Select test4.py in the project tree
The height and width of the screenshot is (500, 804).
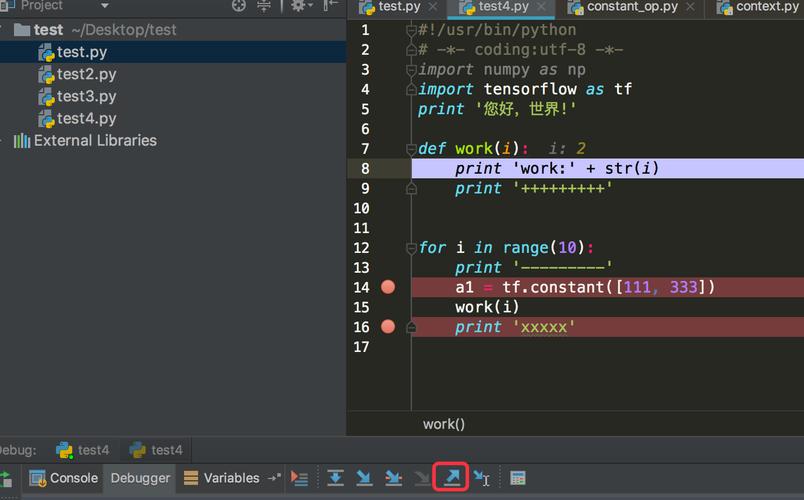point(173,118)
